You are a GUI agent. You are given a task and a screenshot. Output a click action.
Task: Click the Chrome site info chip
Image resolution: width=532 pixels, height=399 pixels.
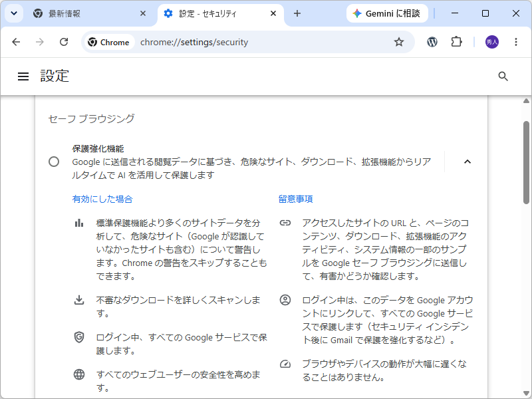click(x=109, y=42)
